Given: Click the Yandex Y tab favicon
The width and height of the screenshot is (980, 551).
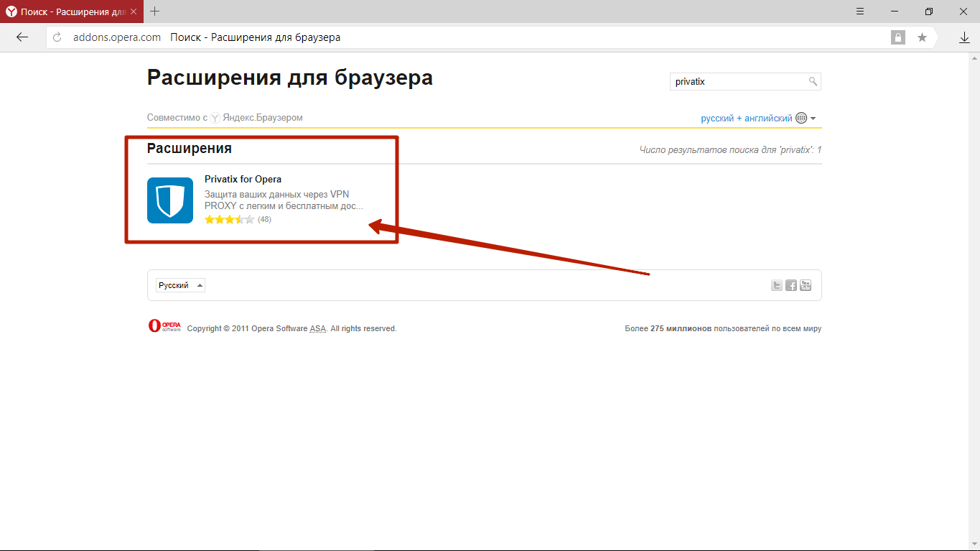Looking at the screenshot, I should [11, 11].
